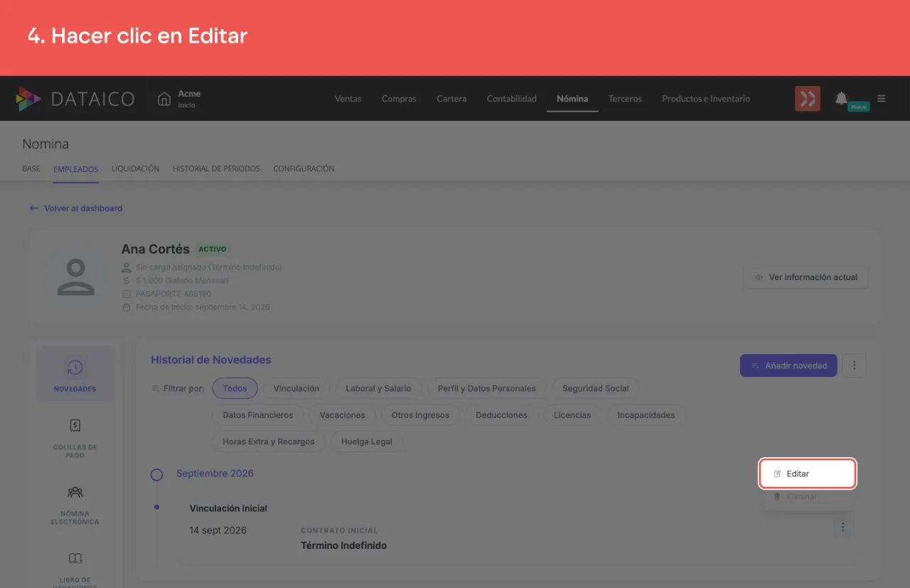Open the notifications bell
The image size is (910, 588).
841,98
